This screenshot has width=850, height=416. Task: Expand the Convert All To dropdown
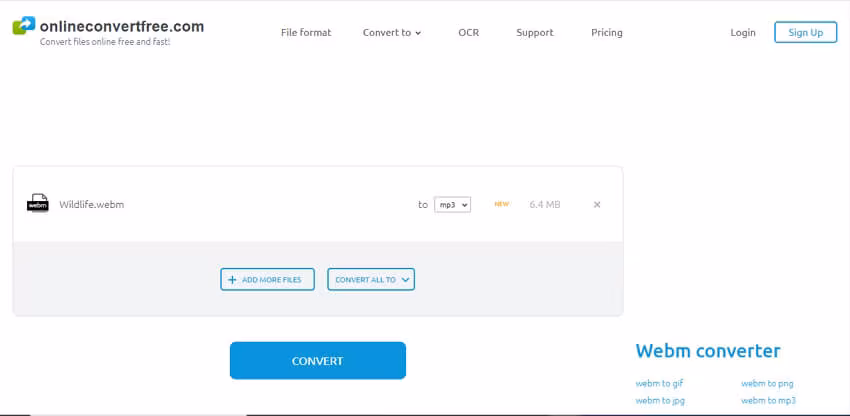[x=371, y=280]
